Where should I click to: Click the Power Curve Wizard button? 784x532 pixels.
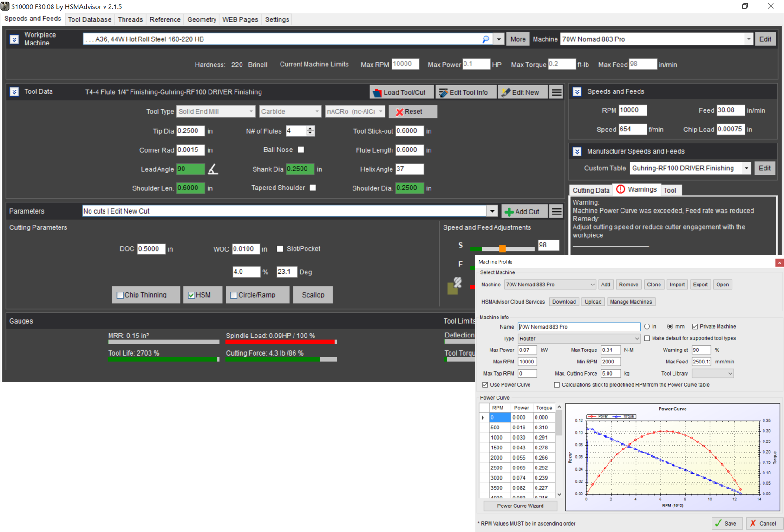click(520, 506)
